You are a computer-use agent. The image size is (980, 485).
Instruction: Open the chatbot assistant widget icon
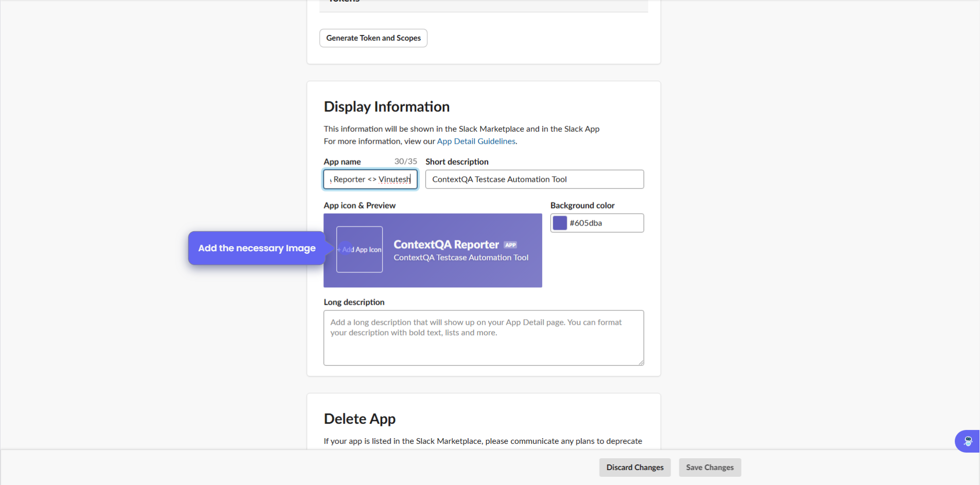[968, 441]
